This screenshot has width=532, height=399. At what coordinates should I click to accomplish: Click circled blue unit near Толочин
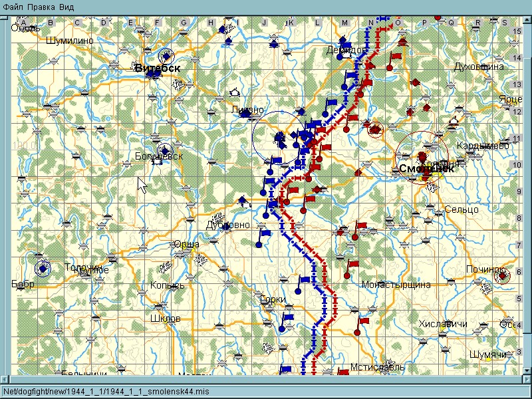[x=43, y=267]
